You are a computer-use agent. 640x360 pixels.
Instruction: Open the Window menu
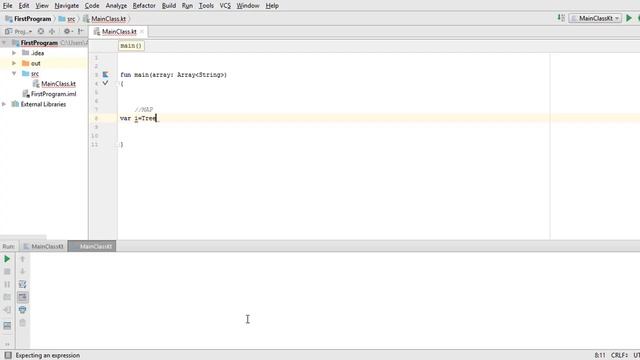tap(248, 6)
